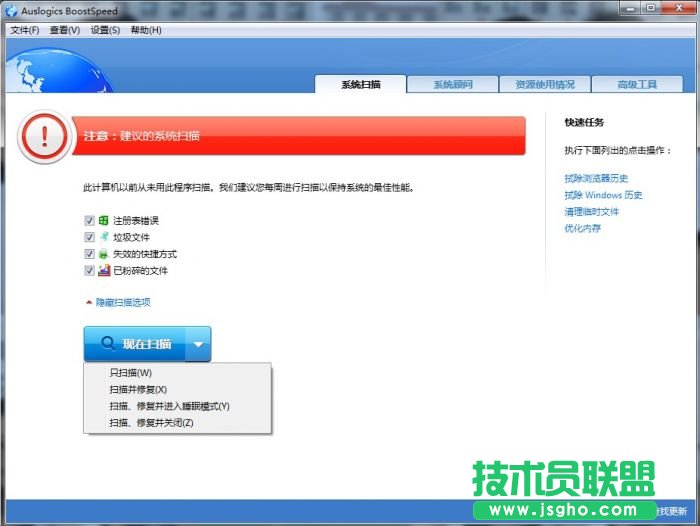Click the junk files broom icon
The image size is (700, 526).
pos(104,237)
